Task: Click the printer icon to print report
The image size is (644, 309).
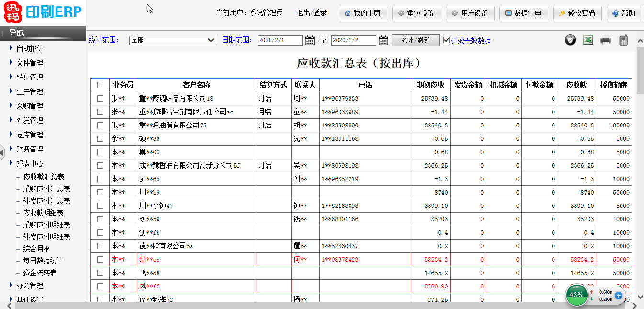Action: (606, 40)
